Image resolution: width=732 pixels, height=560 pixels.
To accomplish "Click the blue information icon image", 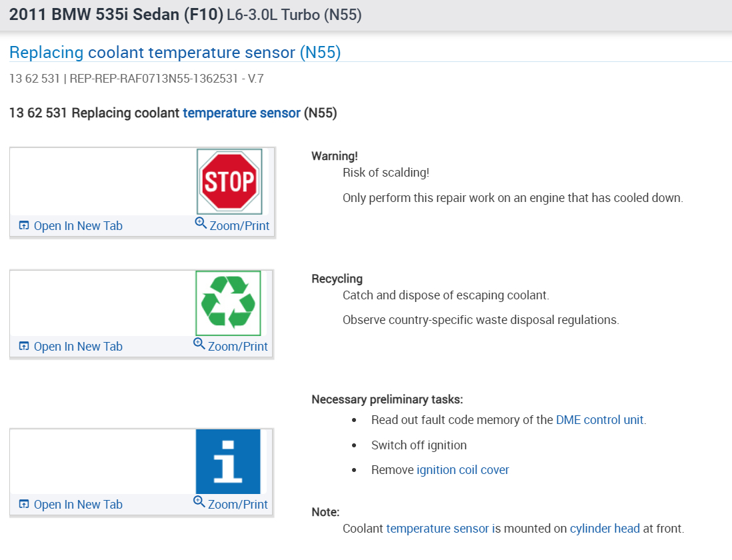I will 228,461.
